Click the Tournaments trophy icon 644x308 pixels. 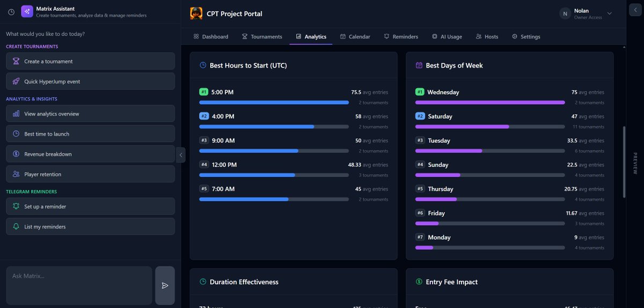[245, 37]
